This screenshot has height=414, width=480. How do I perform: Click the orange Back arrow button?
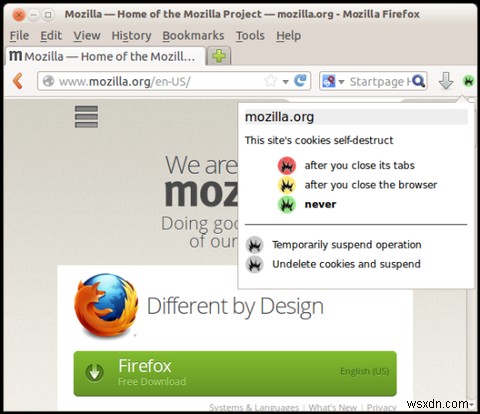point(18,81)
